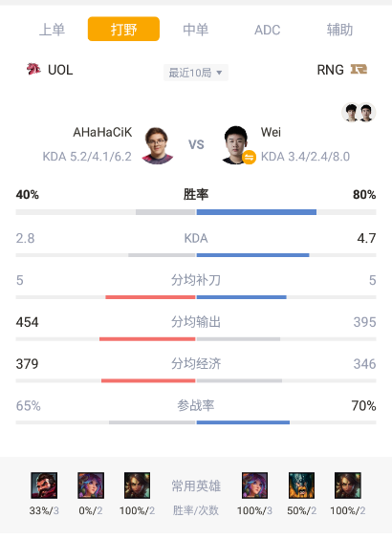This screenshot has width=392, height=539.
Task: Click the blue 胜率 win rate bar
Action: [256, 212]
